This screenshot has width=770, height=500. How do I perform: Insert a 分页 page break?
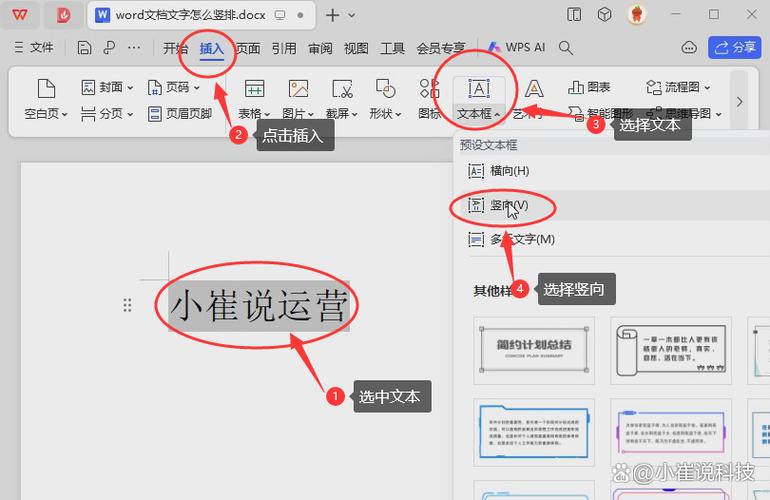102,114
